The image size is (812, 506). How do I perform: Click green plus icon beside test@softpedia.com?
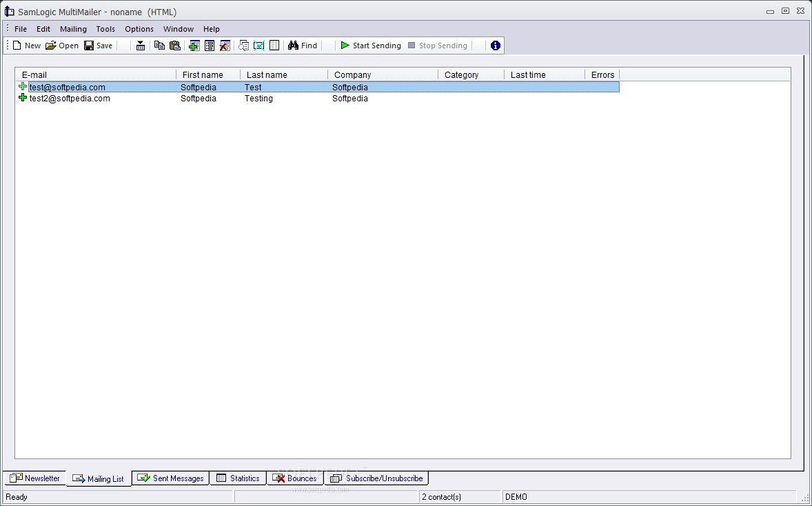point(22,86)
